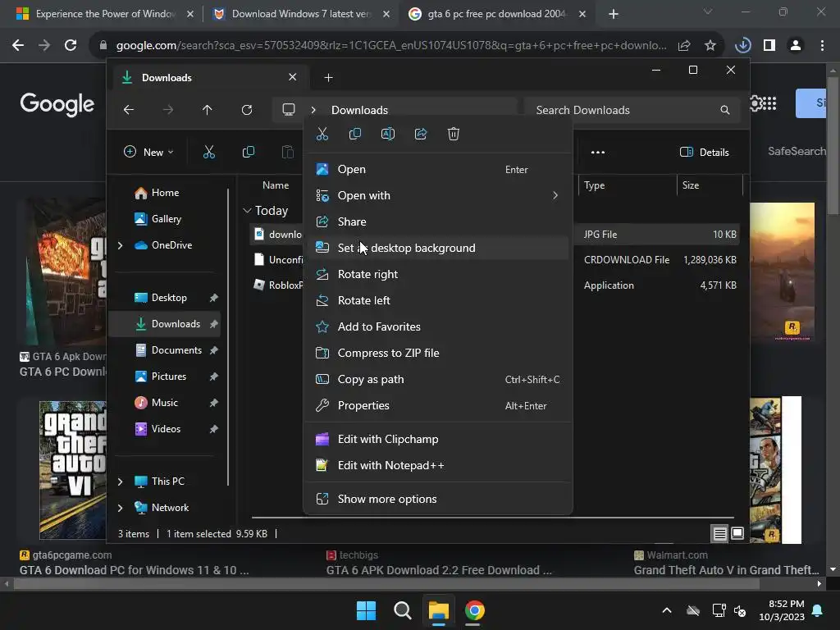The height and width of the screenshot is (630, 840).
Task: Click the Share icon atop context menu
Action: pos(421,134)
